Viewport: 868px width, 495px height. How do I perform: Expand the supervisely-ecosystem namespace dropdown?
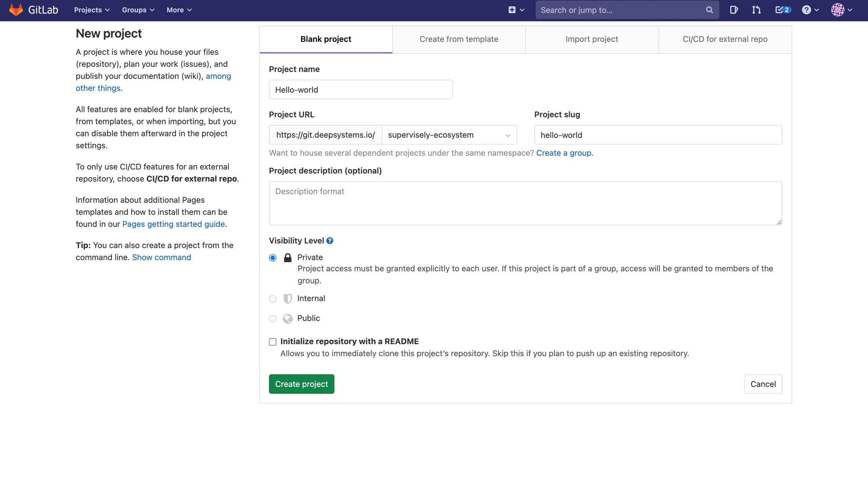[x=449, y=135]
